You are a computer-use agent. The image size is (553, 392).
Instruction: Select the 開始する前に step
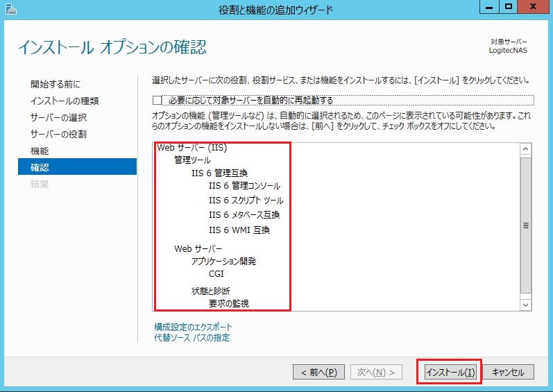(56, 84)
